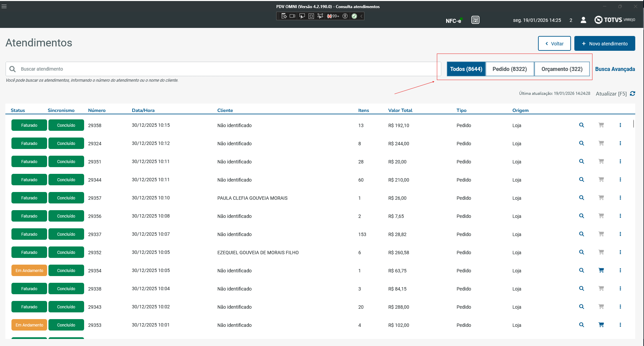Open the three-dot menu for atendimento 29343

620,307
